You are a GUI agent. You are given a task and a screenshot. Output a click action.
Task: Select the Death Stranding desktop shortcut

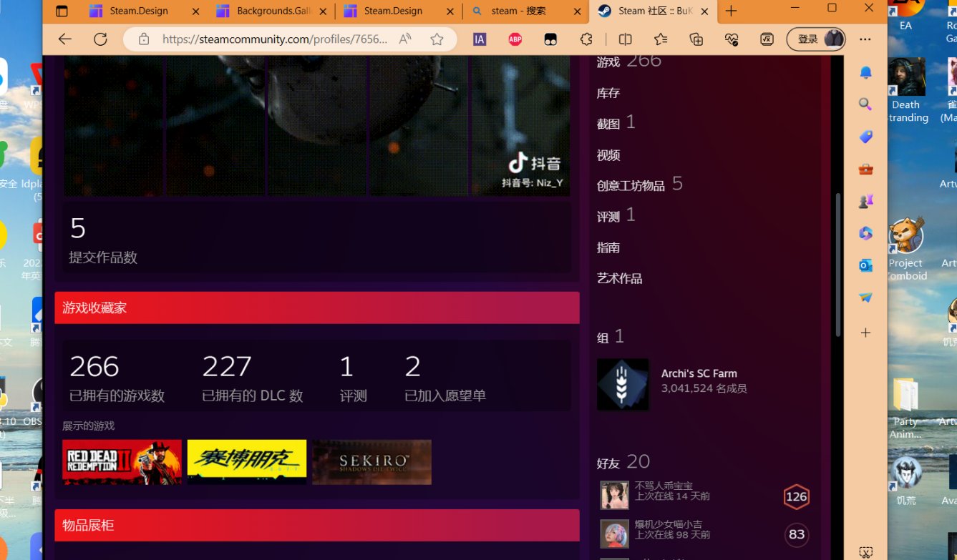907,90
